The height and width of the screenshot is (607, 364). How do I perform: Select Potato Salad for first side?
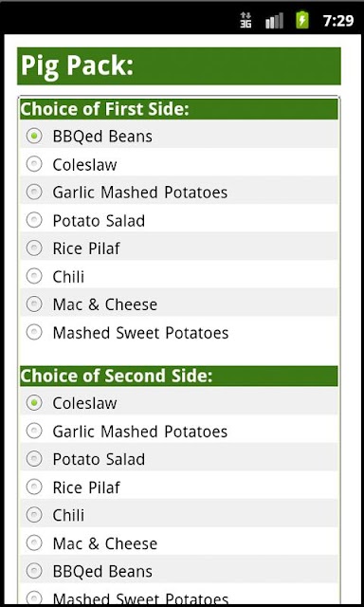tap(179, 221)
